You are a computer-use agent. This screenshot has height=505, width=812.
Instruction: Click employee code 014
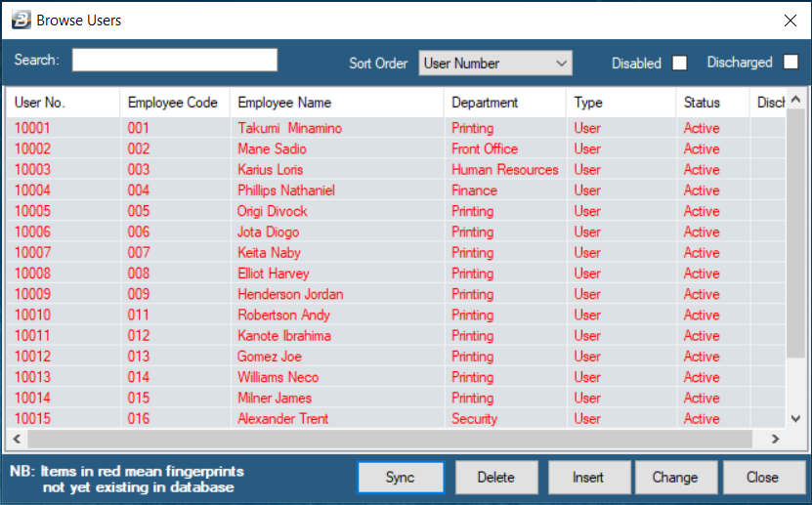tap(139, 377)
